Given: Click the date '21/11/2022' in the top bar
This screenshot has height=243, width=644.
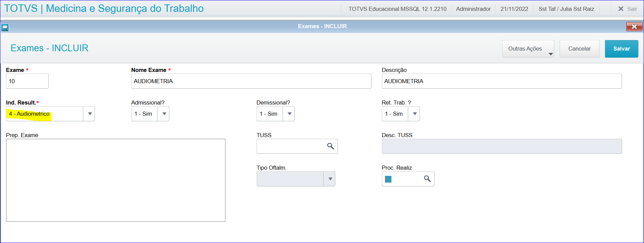Looking at the screenshot, I should 514,9.
